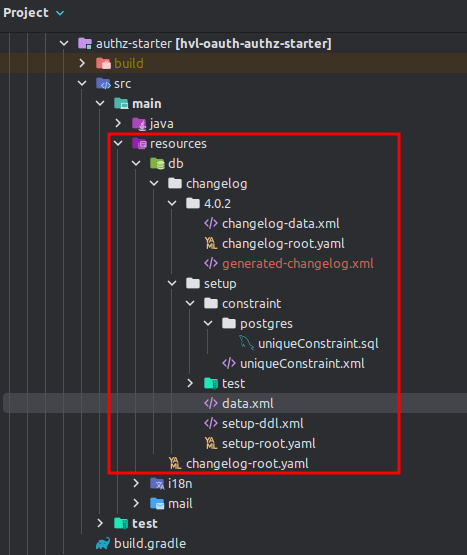Click the i18n translation folder icon

(157, 484)
